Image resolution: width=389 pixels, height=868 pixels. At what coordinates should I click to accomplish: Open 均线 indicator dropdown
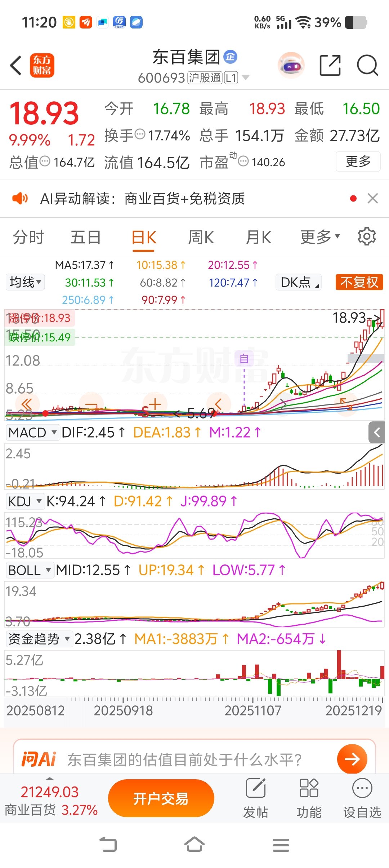coord(25,282)
